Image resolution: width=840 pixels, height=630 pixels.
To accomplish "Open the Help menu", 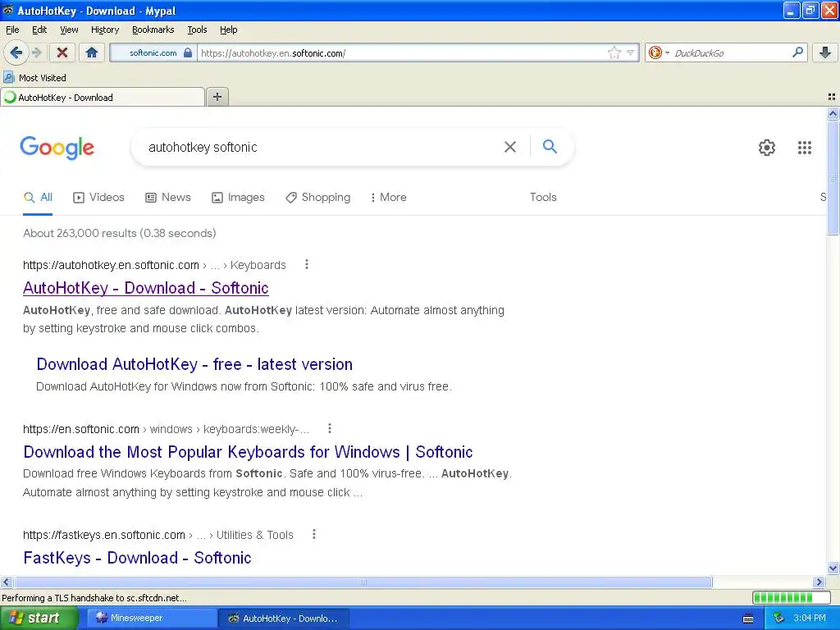I will pos(229,30).
